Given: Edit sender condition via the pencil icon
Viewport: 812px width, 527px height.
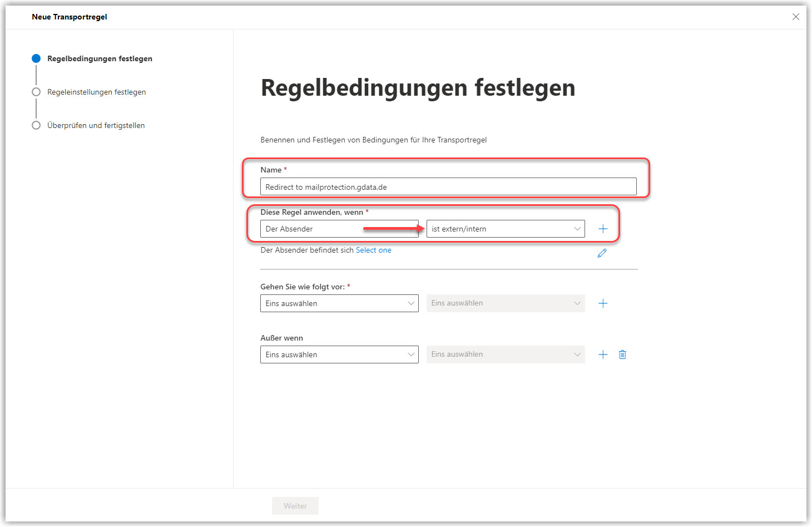Looking at the screenshot, I should [602, 253].
